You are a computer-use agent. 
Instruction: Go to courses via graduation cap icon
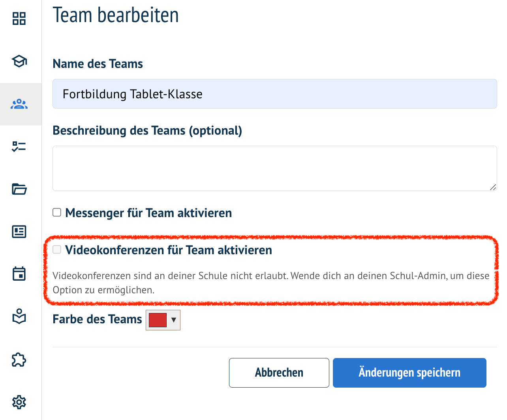coord(19,61)
